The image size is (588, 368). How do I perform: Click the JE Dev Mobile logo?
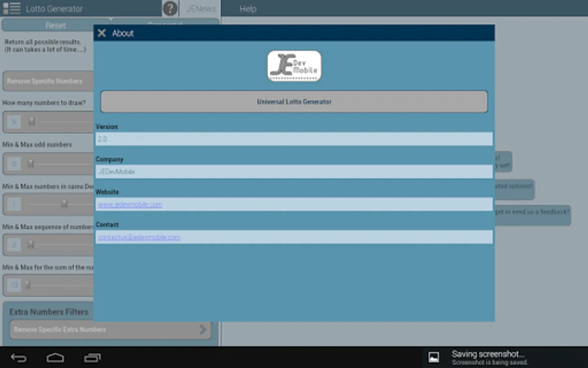tap(294, 66)
